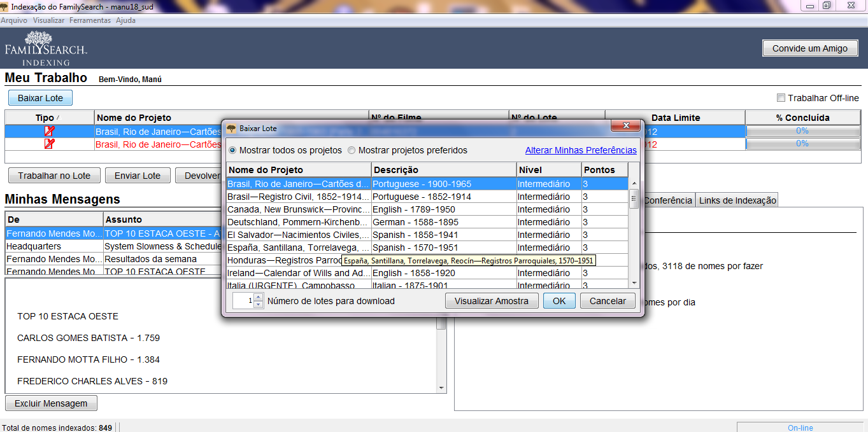Click the Convide um Amigo button
Image resolution: width=868 pixels, height=432 pixels.
[x=810, y=48]
